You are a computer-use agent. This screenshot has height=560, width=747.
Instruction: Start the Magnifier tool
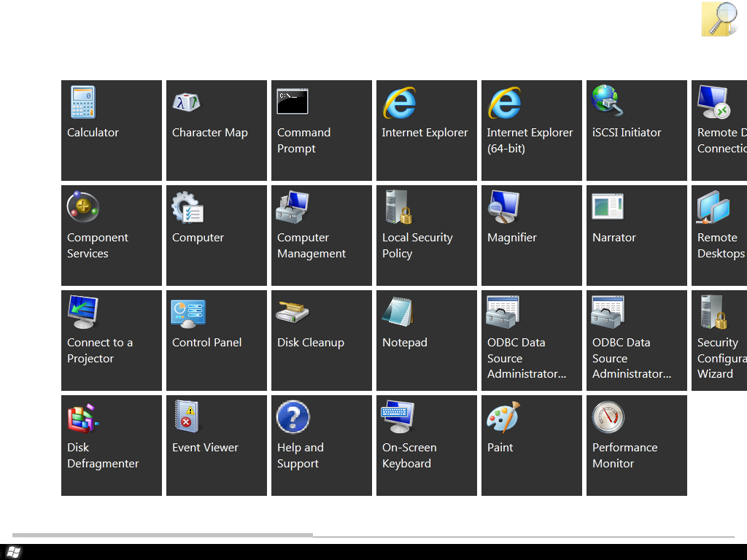tap(532, 236)
